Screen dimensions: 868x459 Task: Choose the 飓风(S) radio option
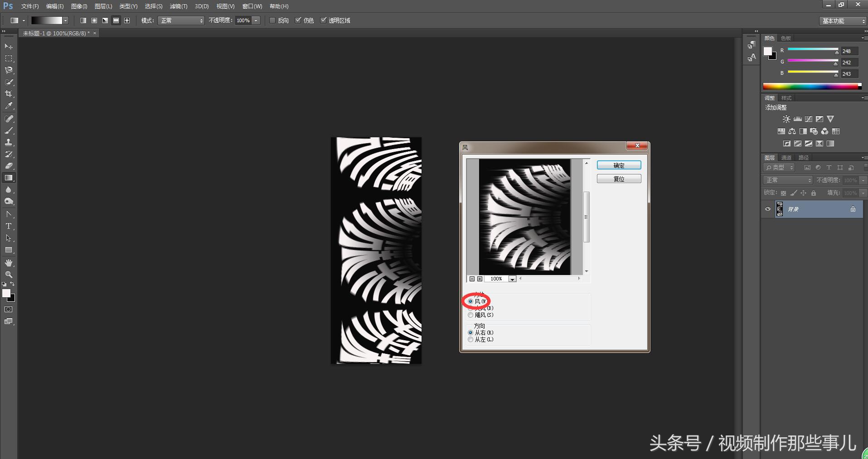tap(470, 315)
